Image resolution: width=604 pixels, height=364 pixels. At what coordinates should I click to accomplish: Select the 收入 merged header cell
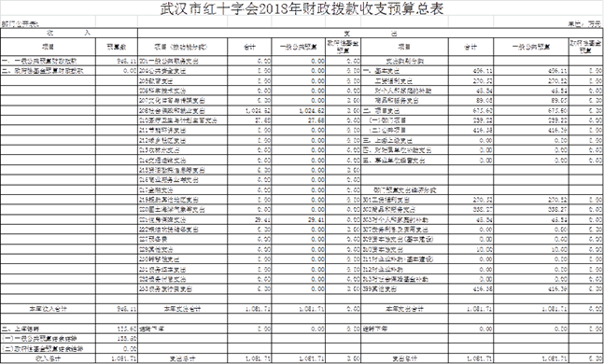click(x=69, y=33)
